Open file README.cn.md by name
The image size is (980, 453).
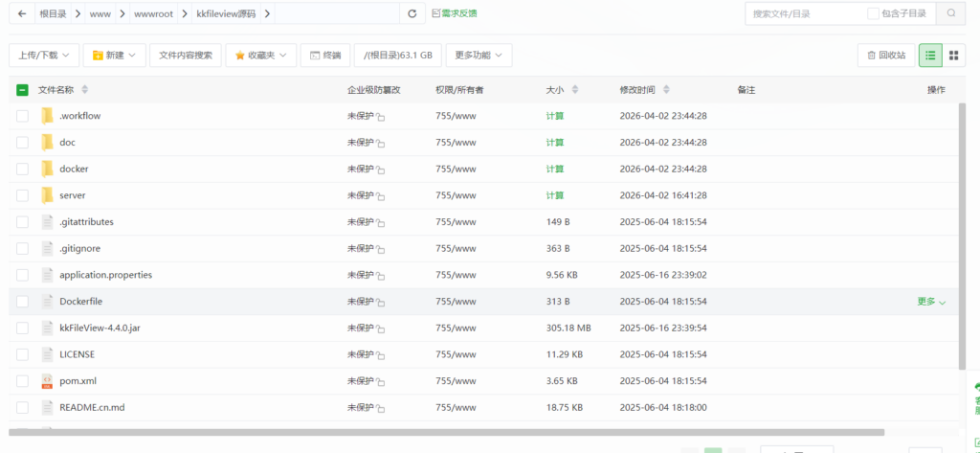click(x=92, y=407)
